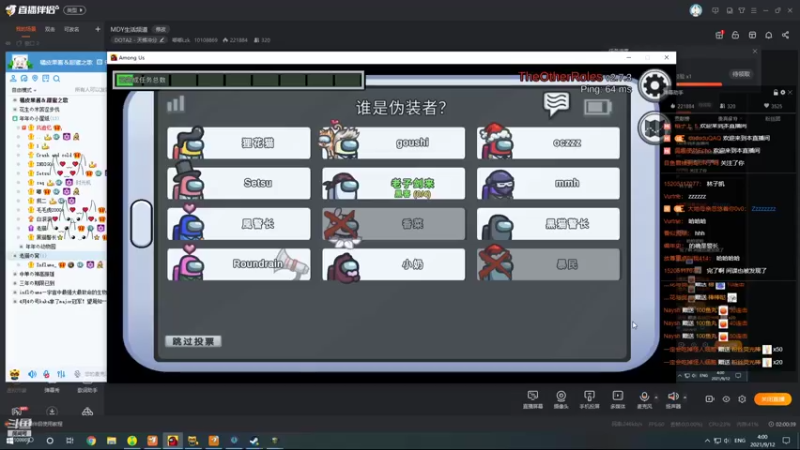Click the 修改 button beside MDY title

tap(161, 30)
